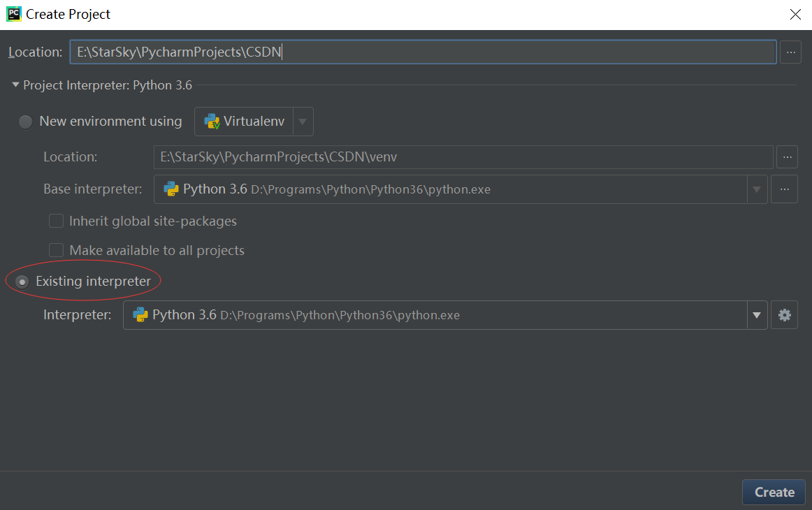This screenshot has height=510, width=812.
Task: Open the existing Interpreter dropdown arrow
Action: tap(757, 315)
